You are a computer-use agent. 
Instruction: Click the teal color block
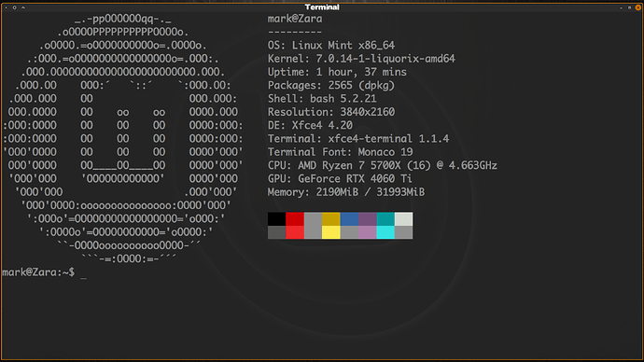(385, 218)
